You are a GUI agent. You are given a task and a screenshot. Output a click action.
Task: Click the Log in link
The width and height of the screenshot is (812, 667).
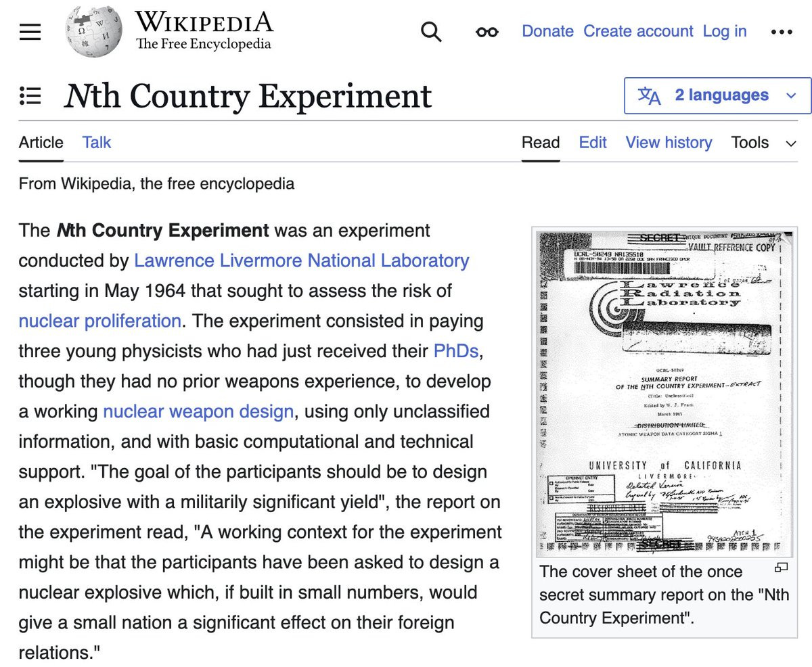(725, 32)
